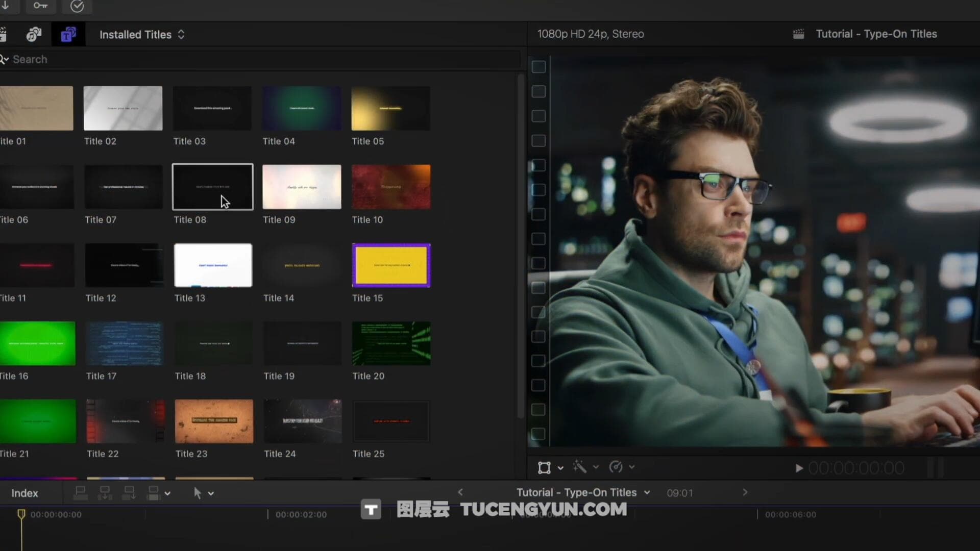Screen dimensions: 980x551
Task: Select the Title 01 thumbnail
Action: tap(36, 108)
